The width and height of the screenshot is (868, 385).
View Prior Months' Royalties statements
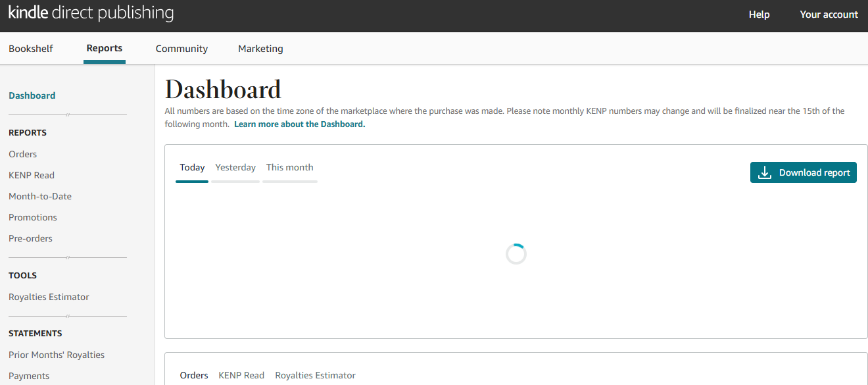click(57, 354)
